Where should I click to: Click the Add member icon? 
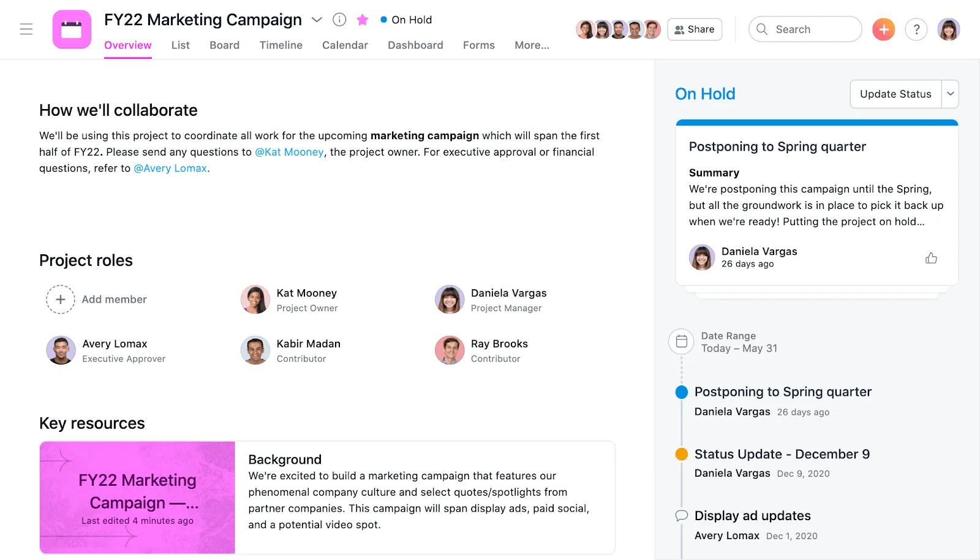tap(61, 300)
